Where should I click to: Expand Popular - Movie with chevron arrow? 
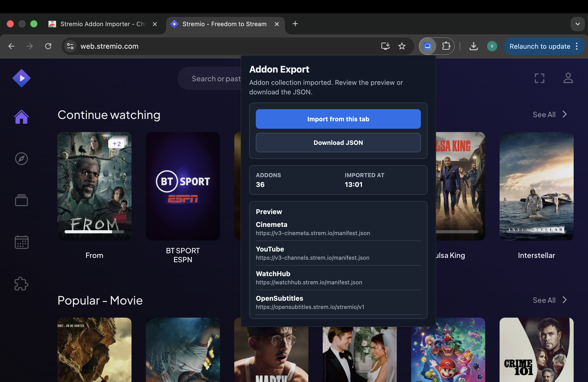(565, 300)
